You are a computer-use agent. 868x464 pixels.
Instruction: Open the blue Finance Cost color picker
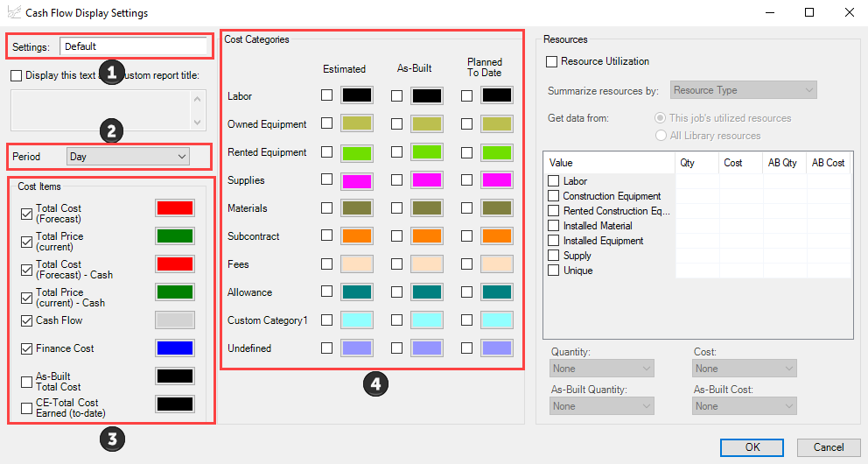(174, 348)
